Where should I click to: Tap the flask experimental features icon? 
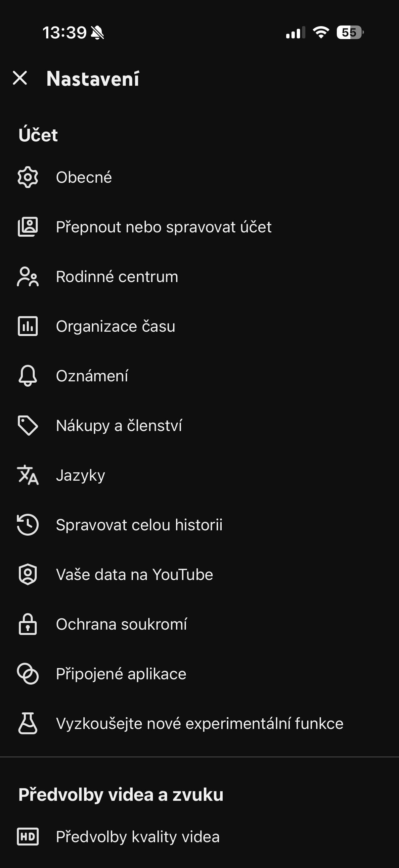(27, 723)
